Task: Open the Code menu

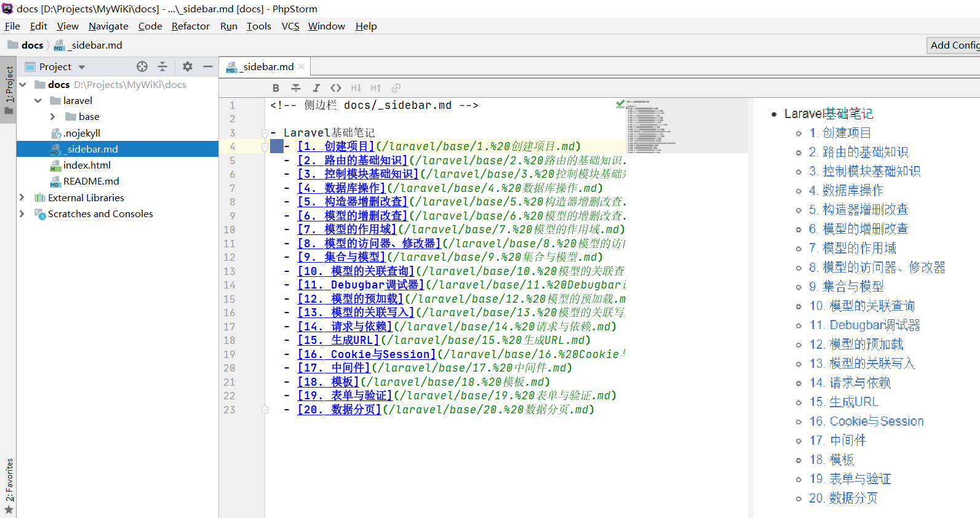Action: coord(150,26)
